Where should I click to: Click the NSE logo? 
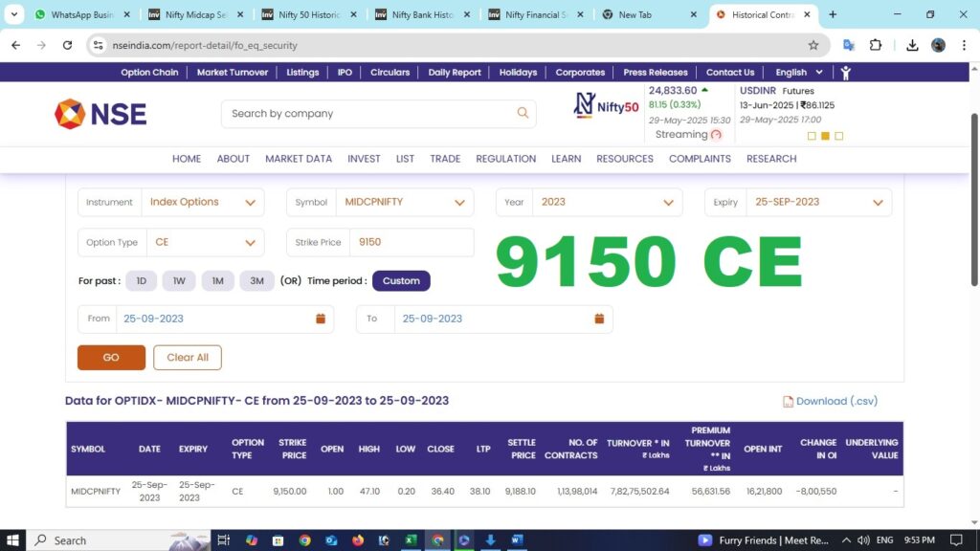pyautogui.click(x=100, y=114)
